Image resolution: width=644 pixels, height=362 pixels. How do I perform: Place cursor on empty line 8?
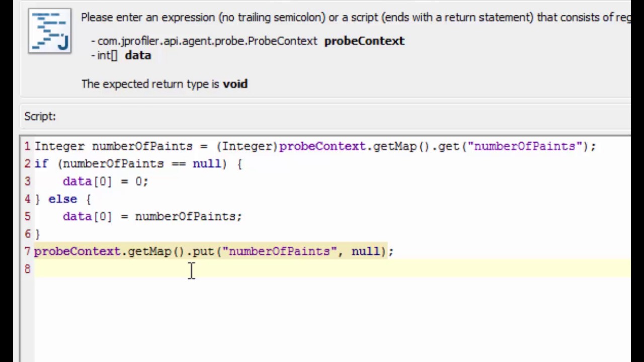tap(302, 269)
